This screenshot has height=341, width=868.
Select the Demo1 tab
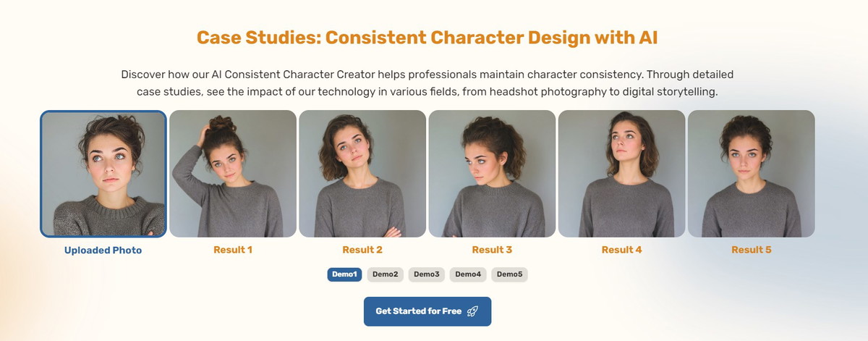344,274
